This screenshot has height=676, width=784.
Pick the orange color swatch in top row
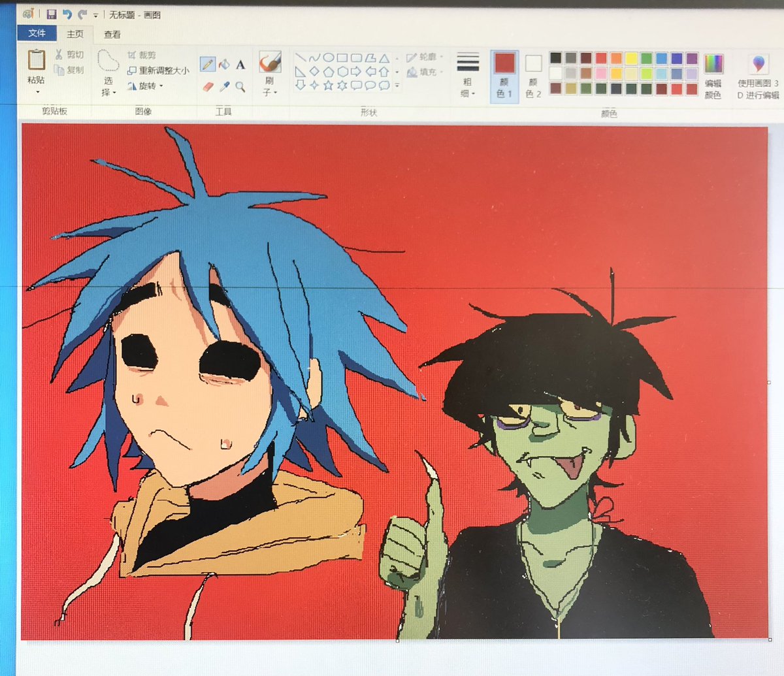616,58
